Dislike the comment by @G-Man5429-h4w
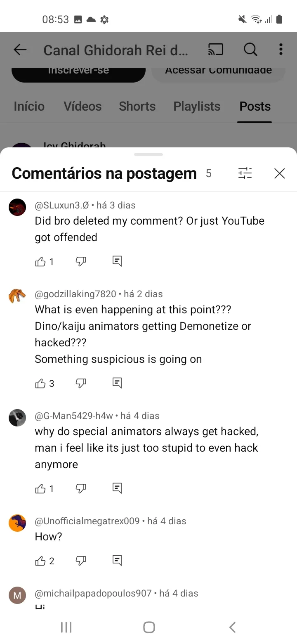 81,489
